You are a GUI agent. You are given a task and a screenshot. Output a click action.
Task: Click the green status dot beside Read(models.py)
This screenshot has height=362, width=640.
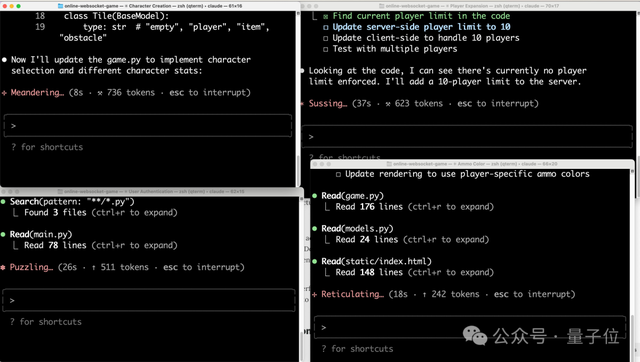pos(315,229)
